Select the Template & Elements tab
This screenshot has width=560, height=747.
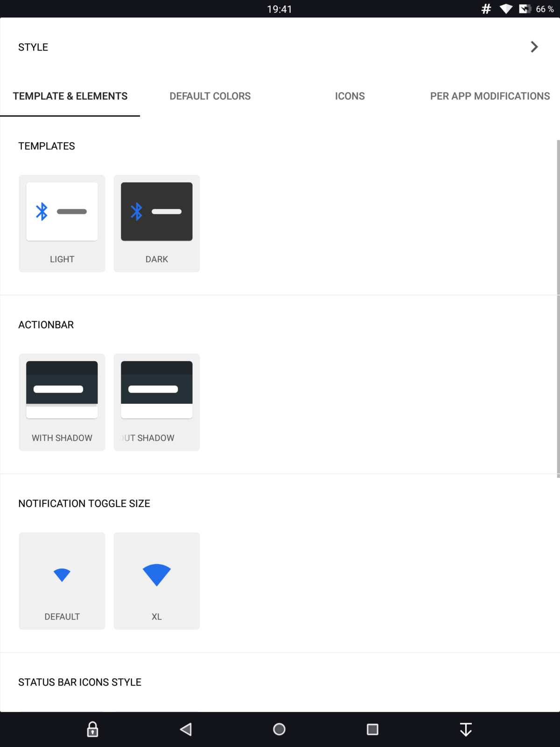pyautogui.click(x=70, y=96)
